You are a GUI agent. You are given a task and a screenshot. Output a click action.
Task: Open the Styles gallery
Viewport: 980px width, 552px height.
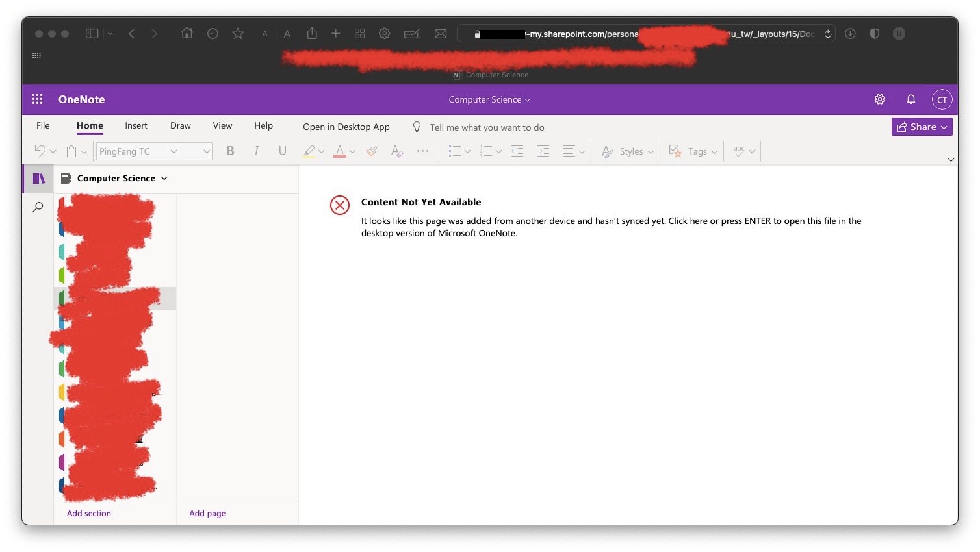point(627,151)
